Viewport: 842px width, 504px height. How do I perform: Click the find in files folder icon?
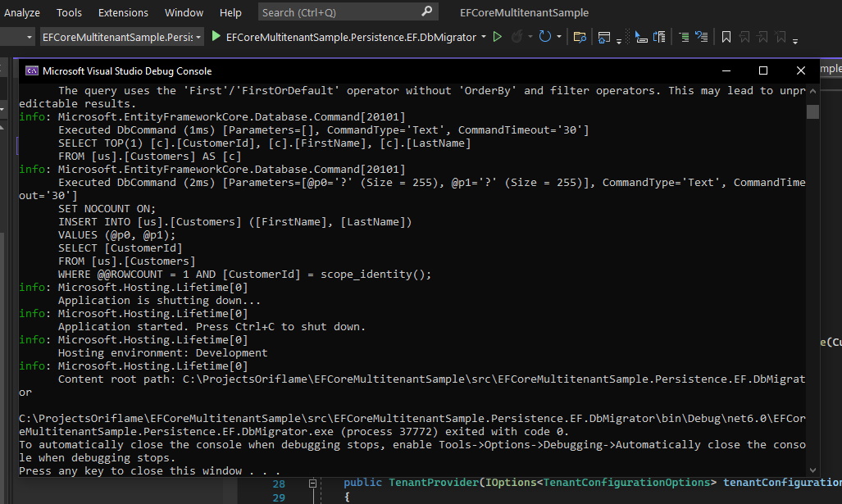click(580, 37)
